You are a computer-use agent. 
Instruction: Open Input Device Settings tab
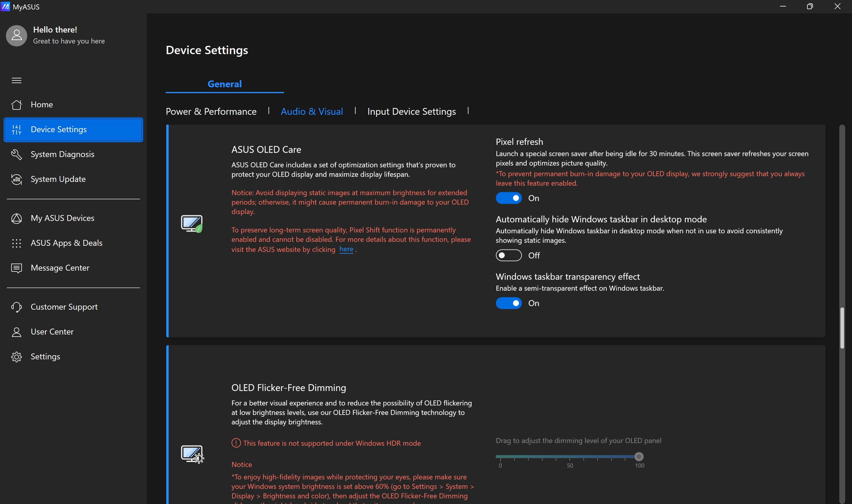411,112
